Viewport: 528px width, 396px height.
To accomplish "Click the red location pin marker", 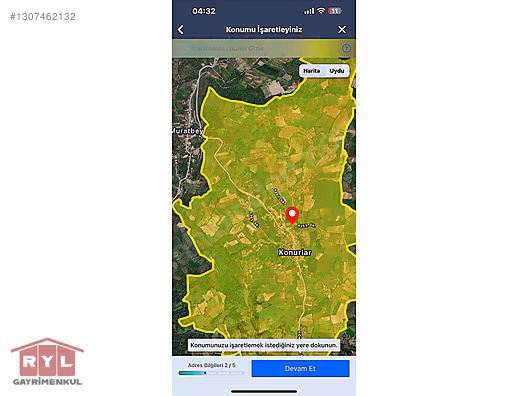I will tap(292, 215).
